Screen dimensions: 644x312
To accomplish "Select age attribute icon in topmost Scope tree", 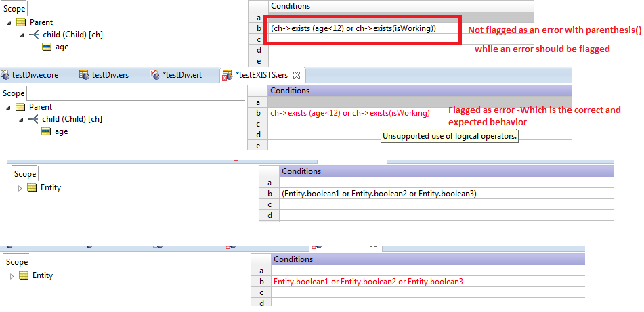I will pyautogui.click(x=47, y=47).
